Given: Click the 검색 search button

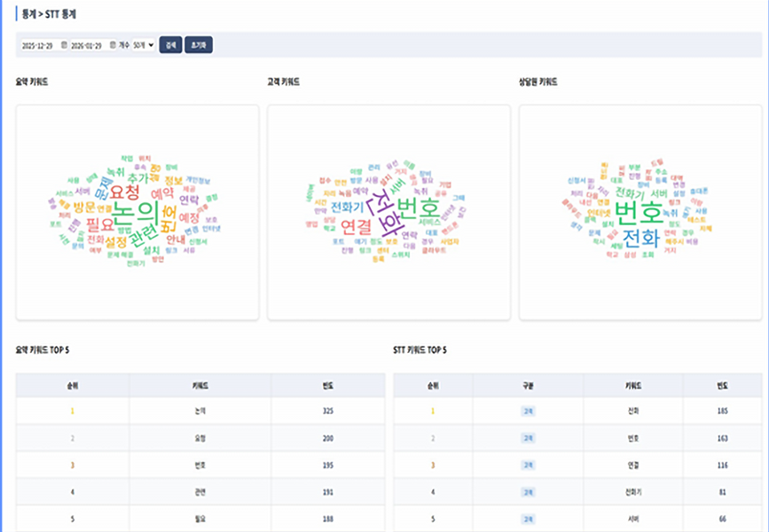Looking at the screenshot, I should pyautogui.click(x=170, y=45).
